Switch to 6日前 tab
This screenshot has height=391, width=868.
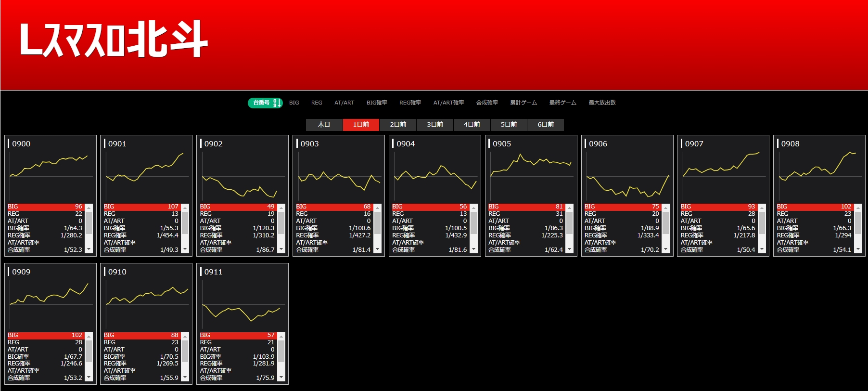546,125
